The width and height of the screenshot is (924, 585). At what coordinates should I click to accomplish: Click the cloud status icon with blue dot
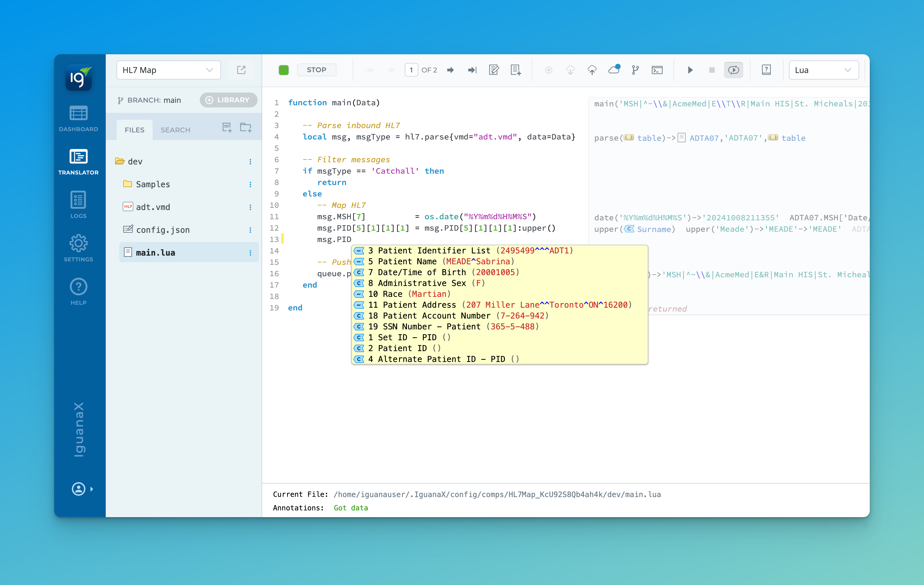tap(614, 69)
